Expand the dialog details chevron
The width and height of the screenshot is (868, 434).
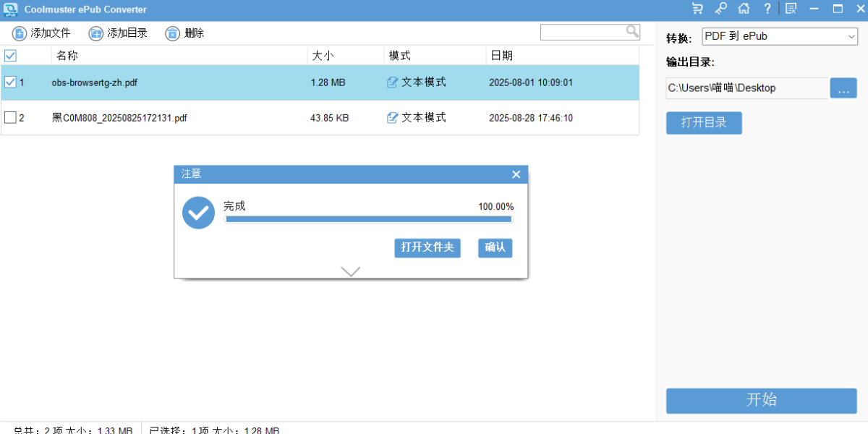pyautogui.click(x=351, y=271)
